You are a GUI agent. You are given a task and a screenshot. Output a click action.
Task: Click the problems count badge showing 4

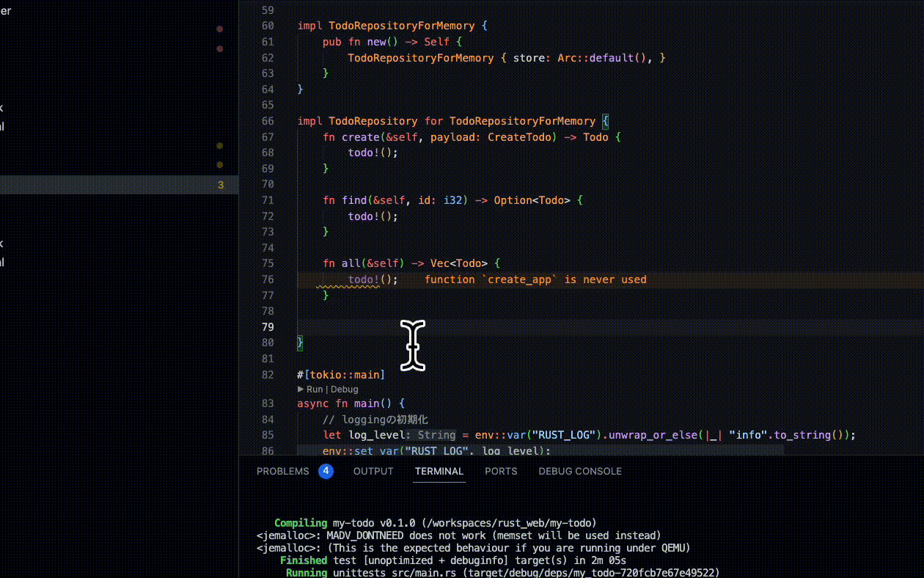(326, 471)
